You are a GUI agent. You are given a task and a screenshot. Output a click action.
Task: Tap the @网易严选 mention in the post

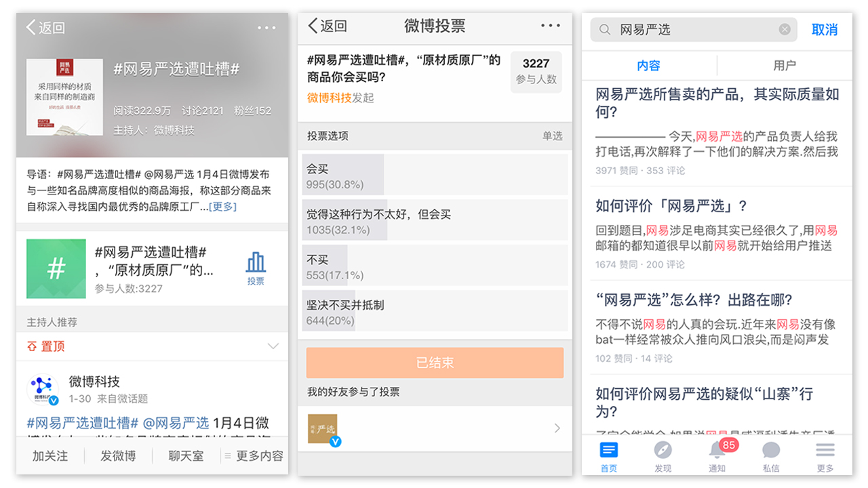[176, 423]
